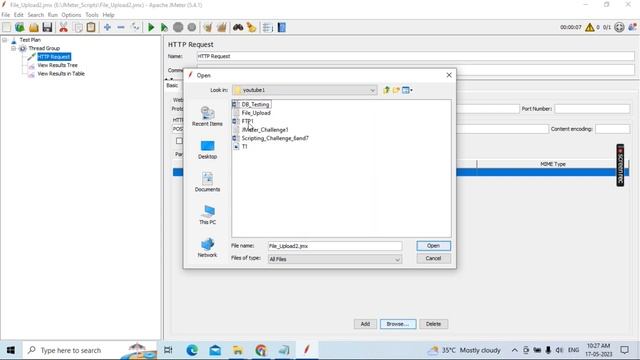The width and height of the screenshot is (640, 360).
Task: Open the view menu icon dropdown in dialog
Action: point(407,90)
